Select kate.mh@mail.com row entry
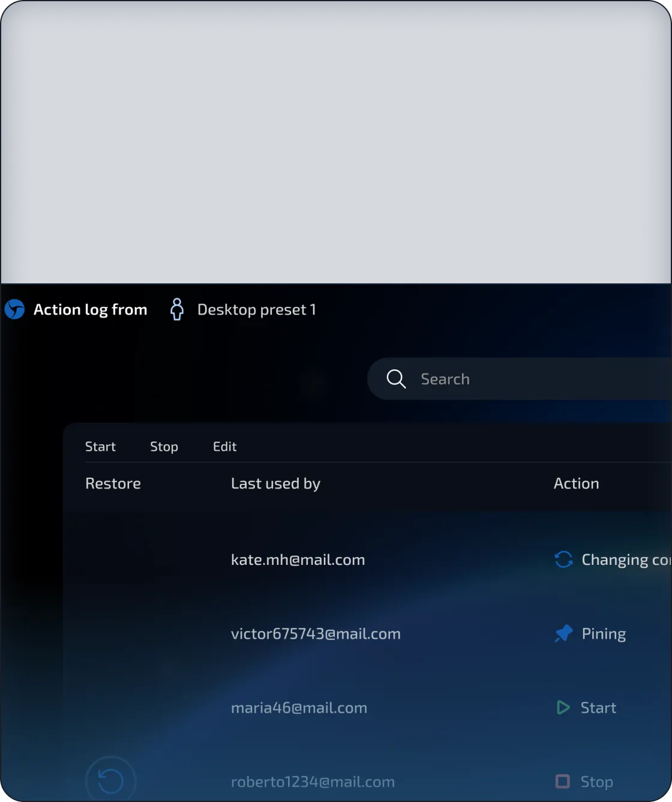The width and height of the screenshot is (672, 802). pos(298,559)
